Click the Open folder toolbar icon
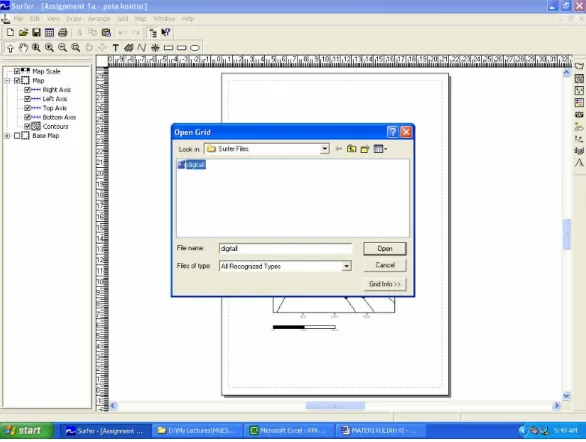The image size is (586, 442). (x=23, y=33)
